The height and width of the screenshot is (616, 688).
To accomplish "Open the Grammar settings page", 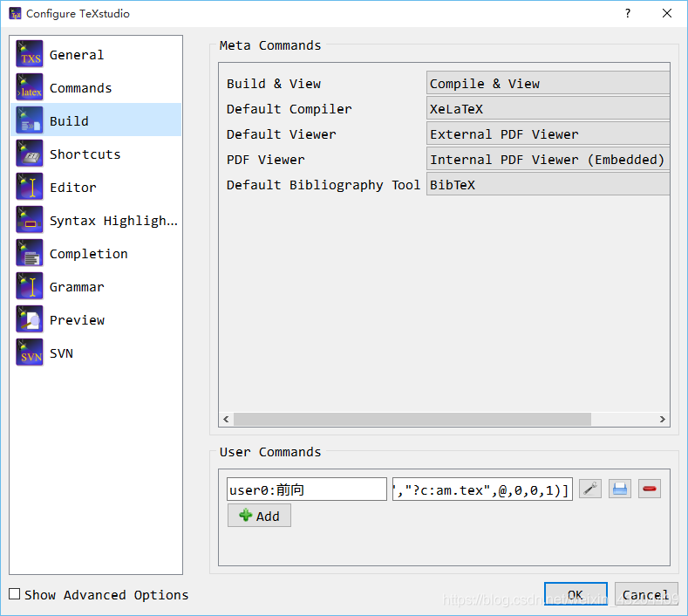I will (96, 286).
